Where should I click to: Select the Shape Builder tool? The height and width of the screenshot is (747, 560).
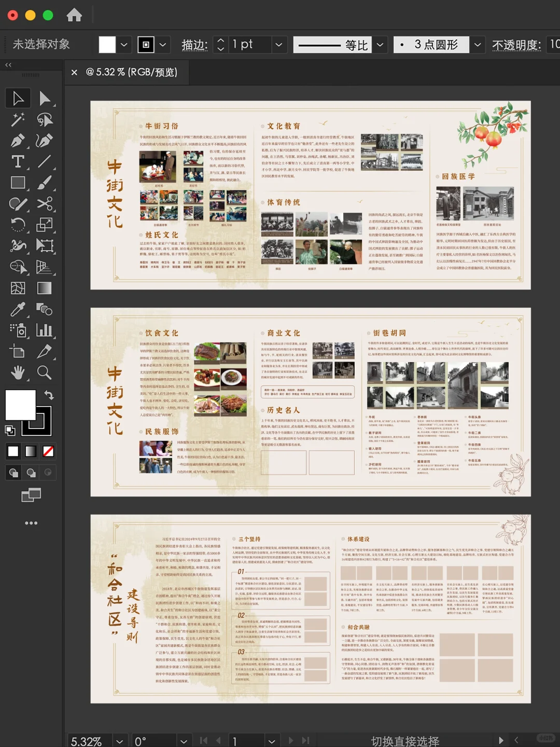18,267
